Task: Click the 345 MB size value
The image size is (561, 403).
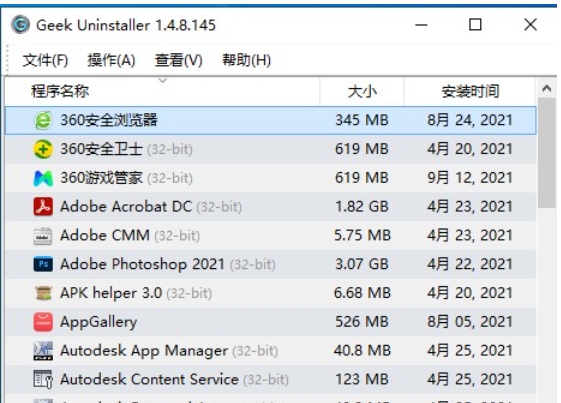Action: (362, 120)
